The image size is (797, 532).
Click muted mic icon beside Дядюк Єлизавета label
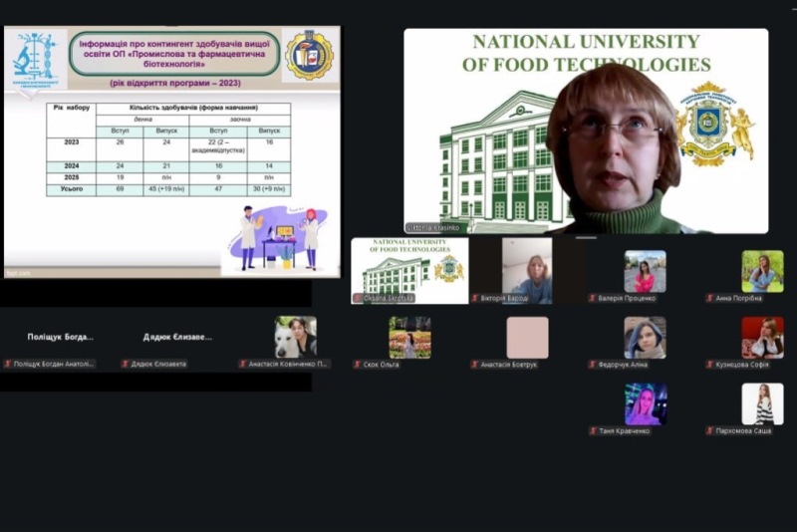[x=126, y=364]
